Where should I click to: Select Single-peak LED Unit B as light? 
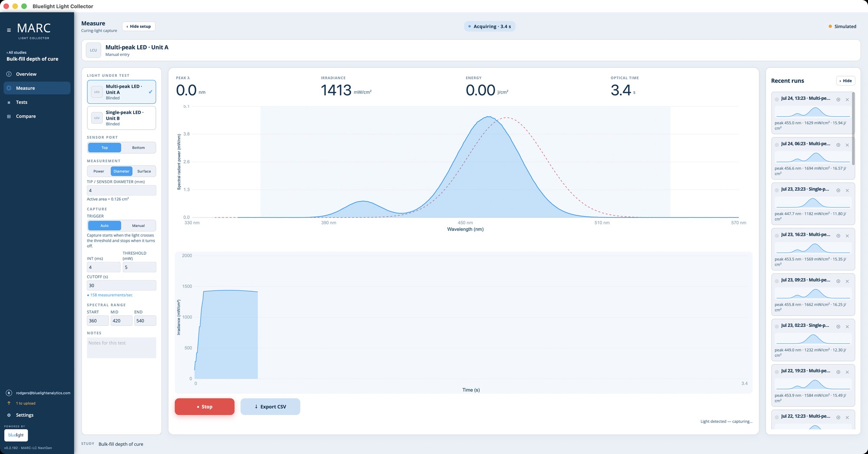[122, 118]
